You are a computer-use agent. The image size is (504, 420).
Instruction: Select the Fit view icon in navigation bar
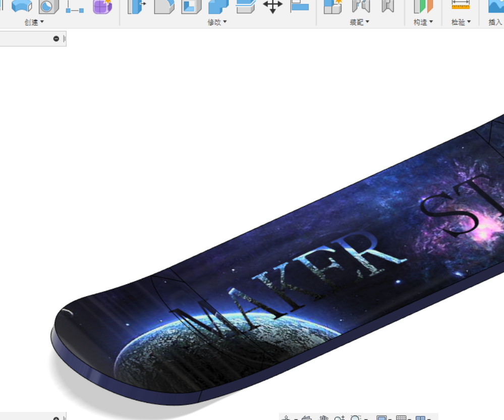[354, 418]
